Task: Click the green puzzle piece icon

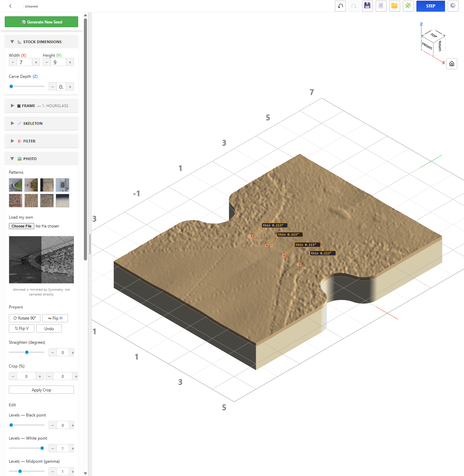Action: 408,6
